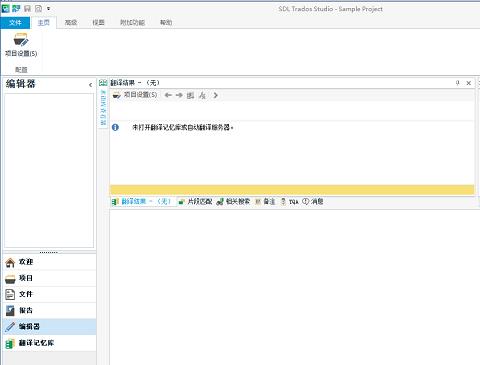Click the grid icon in translation results toolbar
The width and height of the screenshot is (480, 365).
point(190,95)
